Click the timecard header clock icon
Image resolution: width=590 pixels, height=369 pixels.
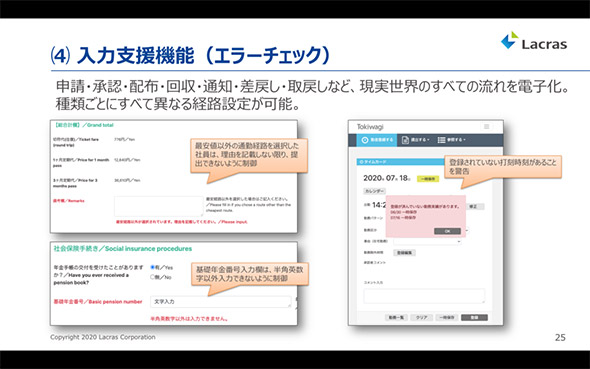(361, 162)
